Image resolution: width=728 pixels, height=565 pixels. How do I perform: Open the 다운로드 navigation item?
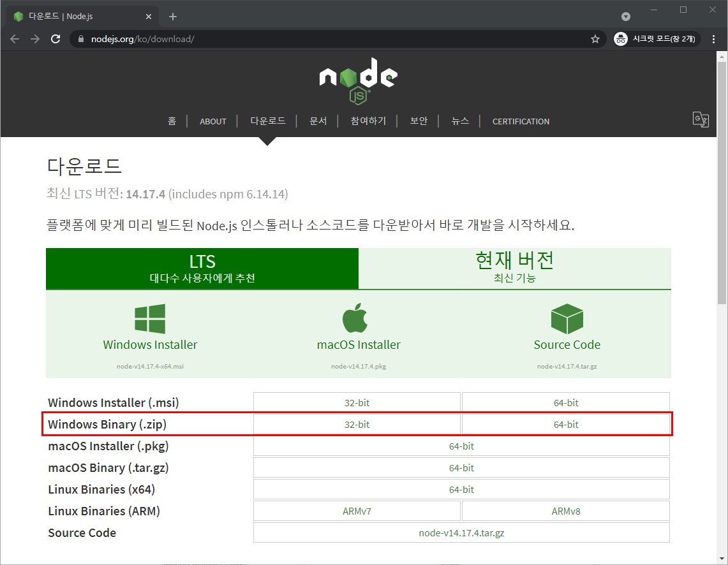[x=268, y=121]
